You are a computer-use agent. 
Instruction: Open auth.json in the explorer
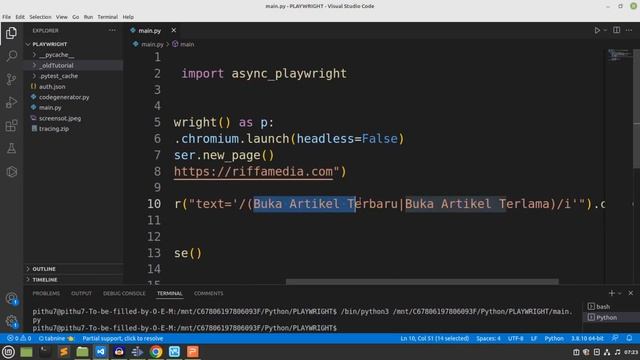tap(73, 87)
